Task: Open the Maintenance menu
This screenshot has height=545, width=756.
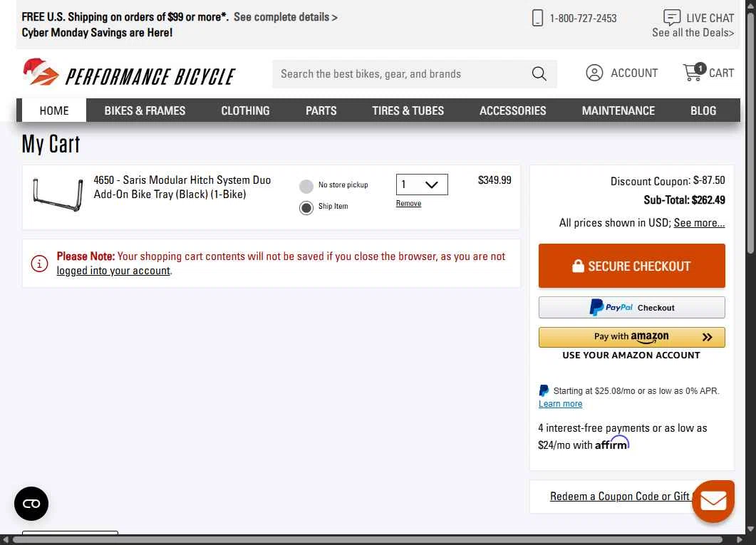Action: click(x=618, y=110)
